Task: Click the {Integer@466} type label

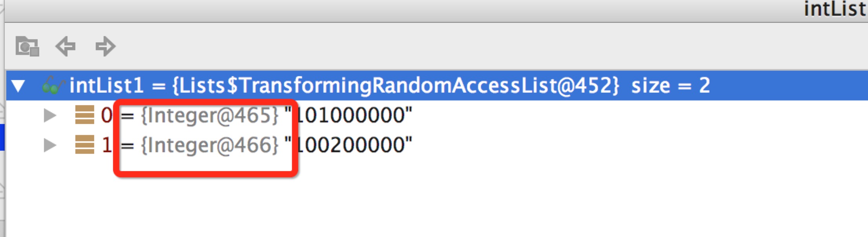Action: (x=210, y=146)
